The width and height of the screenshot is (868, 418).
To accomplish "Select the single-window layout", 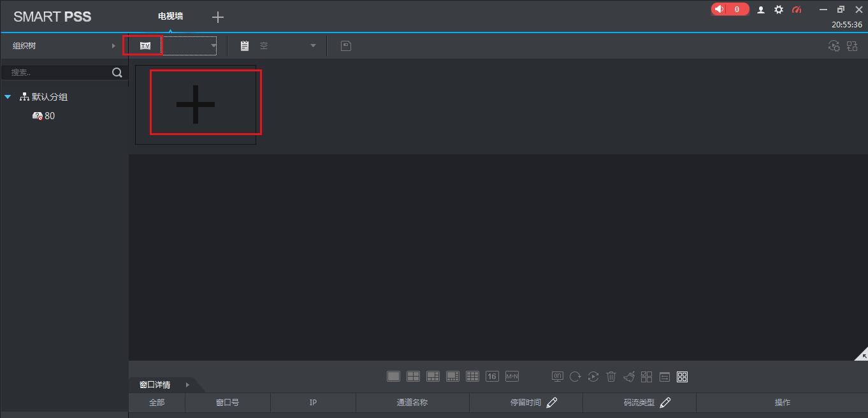I will tap(394, 377).
